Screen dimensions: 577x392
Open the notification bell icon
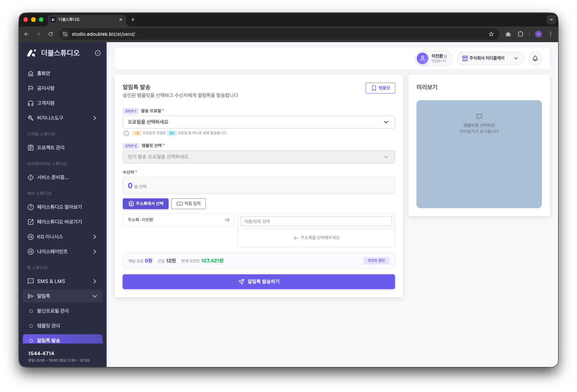[x=535, y=58]
